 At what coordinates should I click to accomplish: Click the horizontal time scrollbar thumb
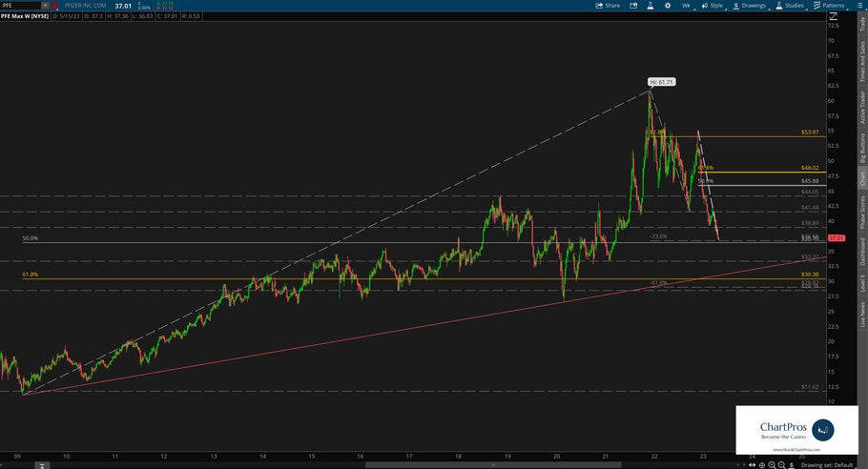tap(493, 465)
